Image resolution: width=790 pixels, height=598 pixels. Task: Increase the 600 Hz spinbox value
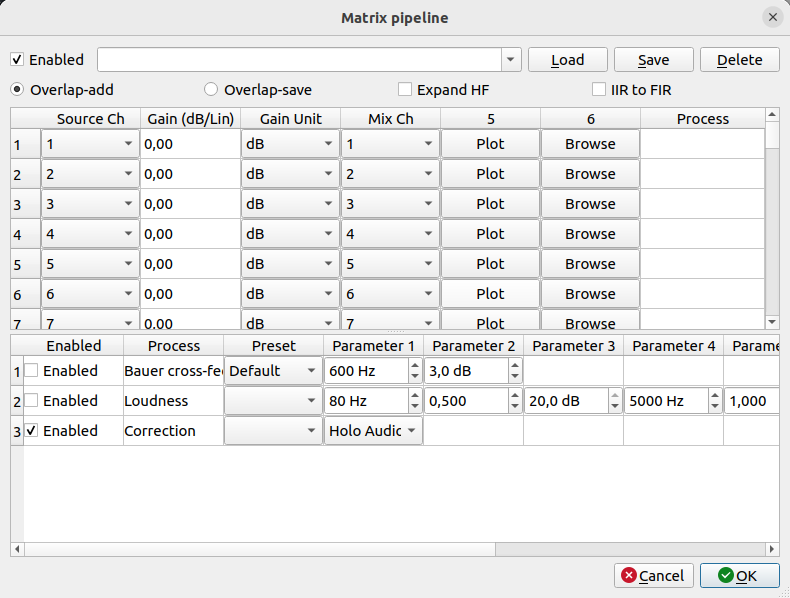pyautogui.click(x=415, y=365)
